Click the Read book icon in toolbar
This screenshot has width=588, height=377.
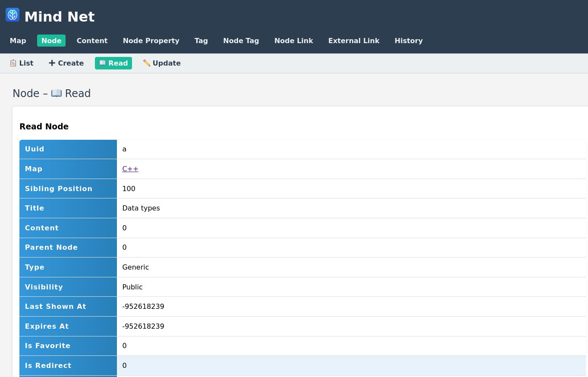[x=103, y=63]
